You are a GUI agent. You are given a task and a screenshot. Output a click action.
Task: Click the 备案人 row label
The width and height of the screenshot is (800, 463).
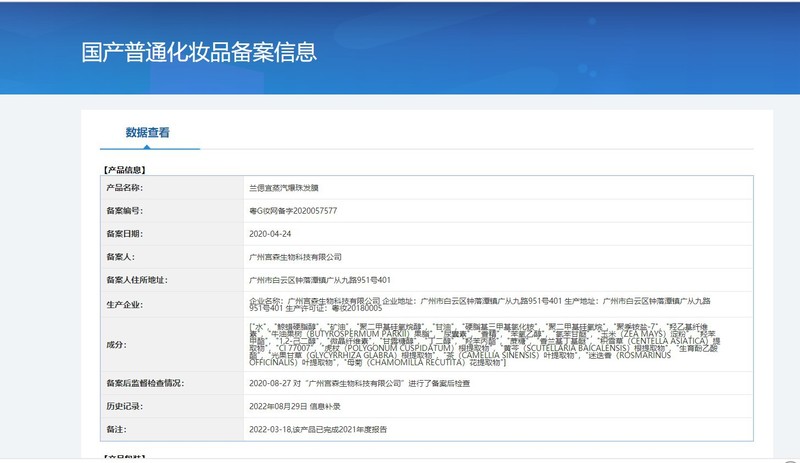click(120, 257)
